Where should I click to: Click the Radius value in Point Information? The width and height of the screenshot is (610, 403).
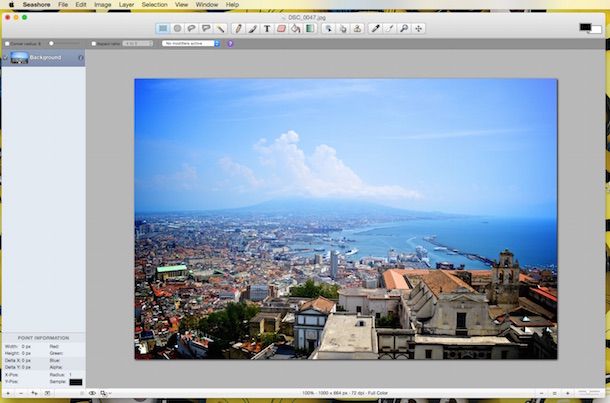tap(71, 375)
